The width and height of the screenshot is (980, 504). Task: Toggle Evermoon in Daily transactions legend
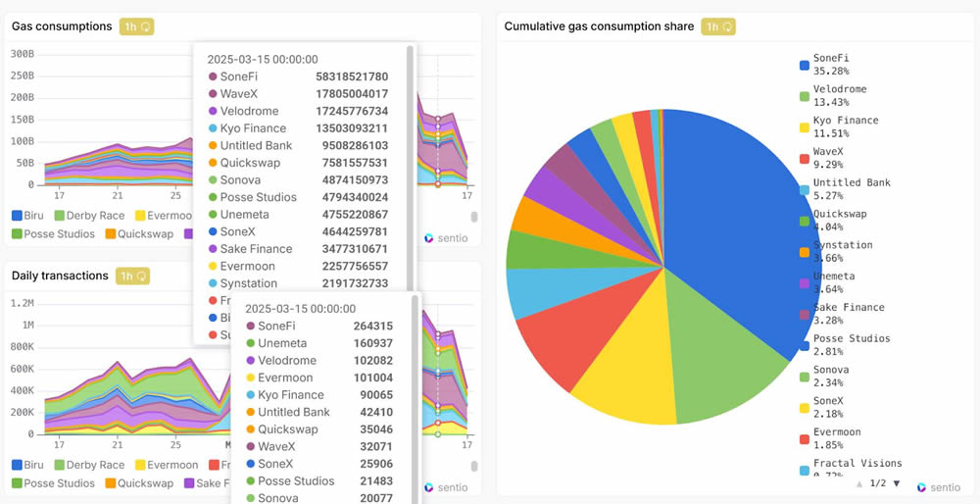pyautogui.click(x=167, y=465)
